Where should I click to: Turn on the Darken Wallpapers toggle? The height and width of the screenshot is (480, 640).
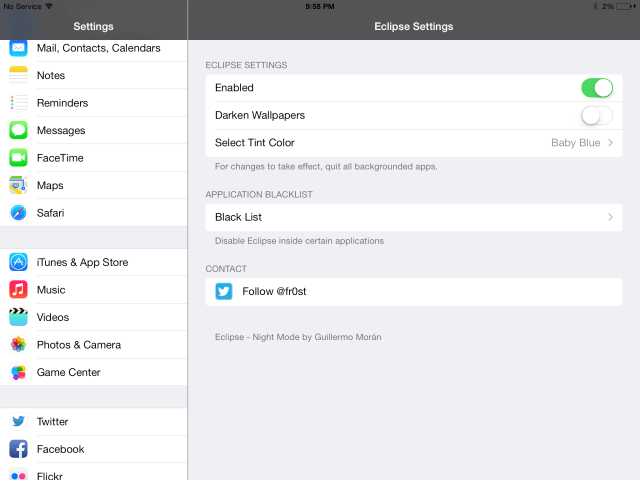tap(597, 116)
